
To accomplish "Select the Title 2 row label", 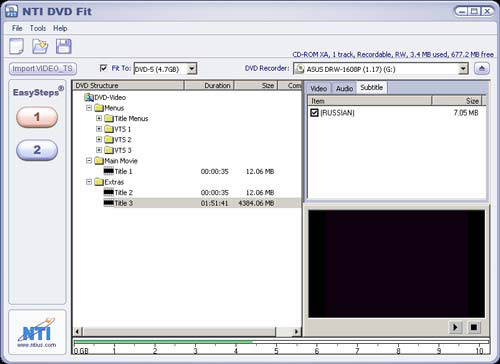I will click(123, 192).
